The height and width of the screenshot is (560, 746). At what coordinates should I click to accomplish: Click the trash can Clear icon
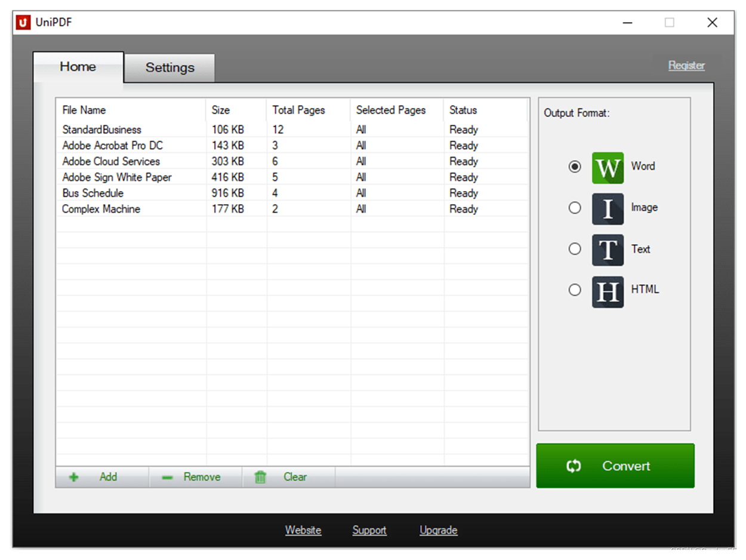(x=260, y=477)
